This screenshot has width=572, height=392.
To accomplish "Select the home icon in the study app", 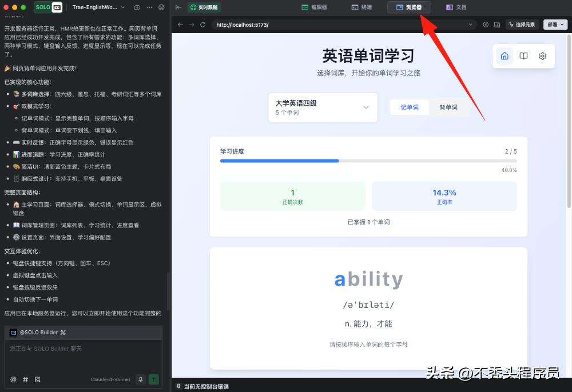I will point(505,55).
